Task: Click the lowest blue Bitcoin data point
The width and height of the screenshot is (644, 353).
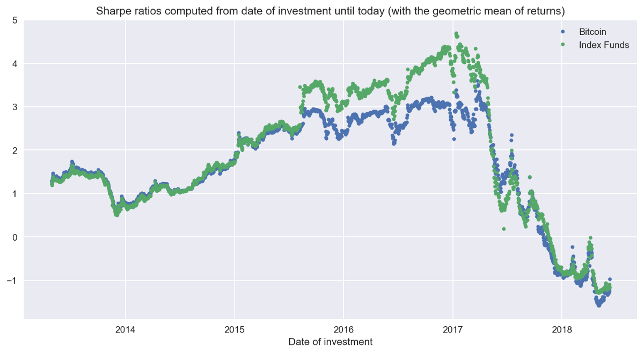Action: [599, 305]
